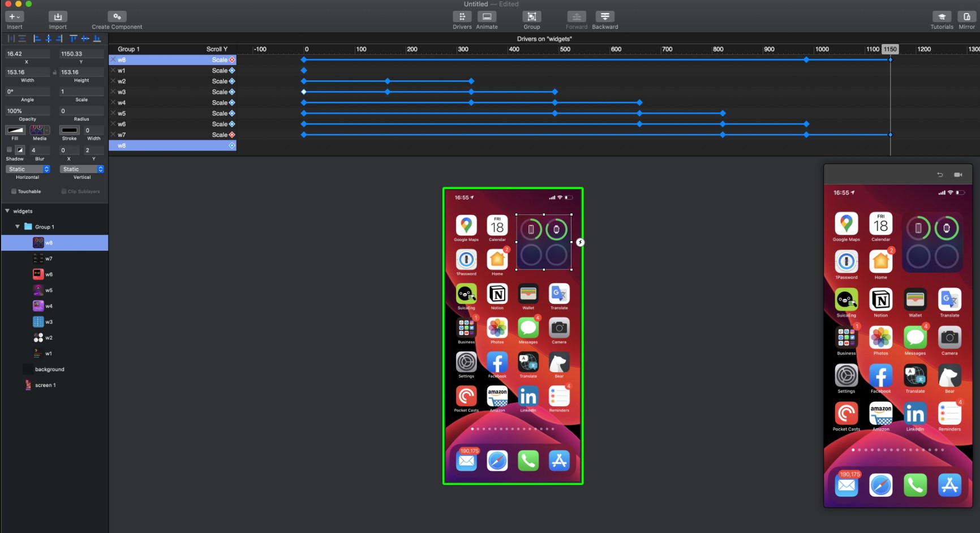Viewport: 980px width, 533px height.
Task: Select the background layer in the layer list
Action: pyautogui.click(x=55, y=369)
